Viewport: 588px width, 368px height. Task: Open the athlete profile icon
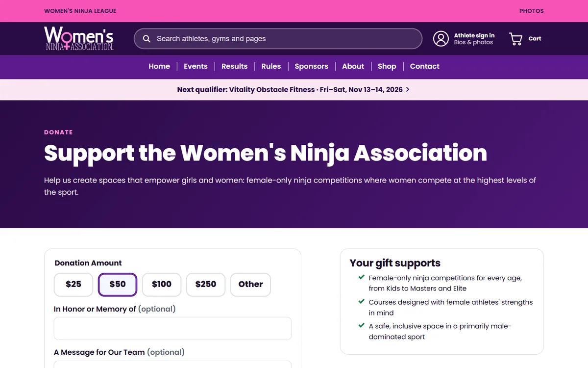441,39
